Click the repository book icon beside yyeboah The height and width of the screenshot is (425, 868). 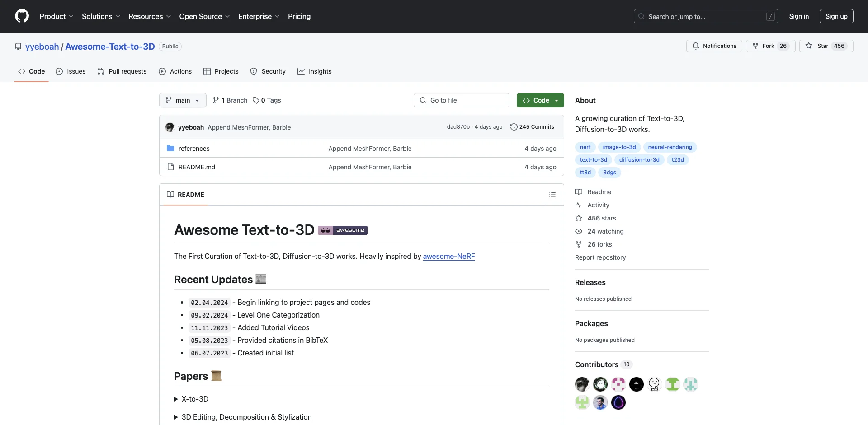[x=18, y=47]
